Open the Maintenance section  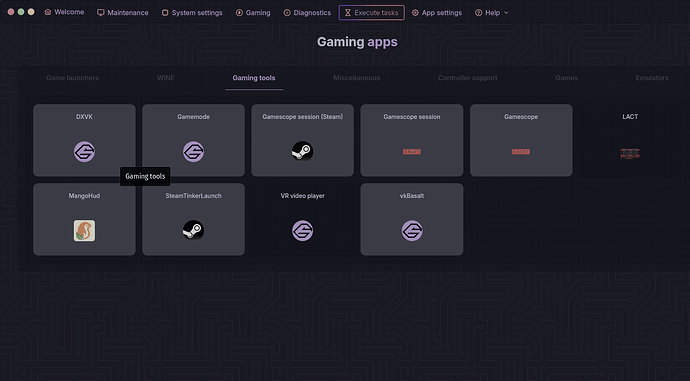coord(122,13)
